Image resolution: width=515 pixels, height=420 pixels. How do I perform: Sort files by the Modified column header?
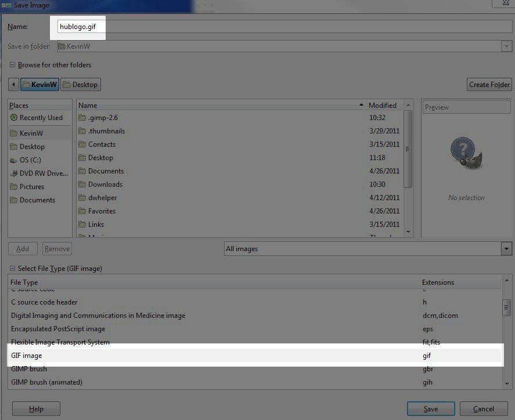[382, 106]
